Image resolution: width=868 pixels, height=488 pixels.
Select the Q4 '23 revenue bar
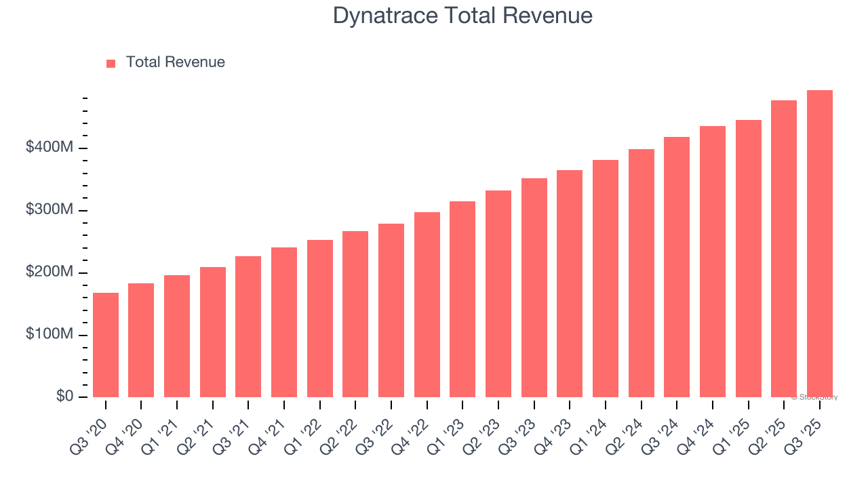pos(570,281)
